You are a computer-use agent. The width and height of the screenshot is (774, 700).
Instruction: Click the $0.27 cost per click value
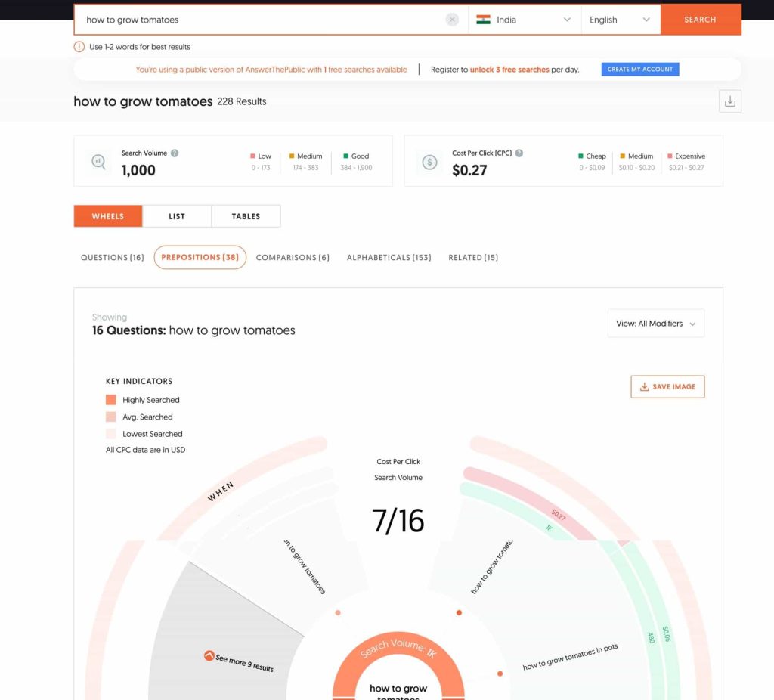click(x=469, y=170)
